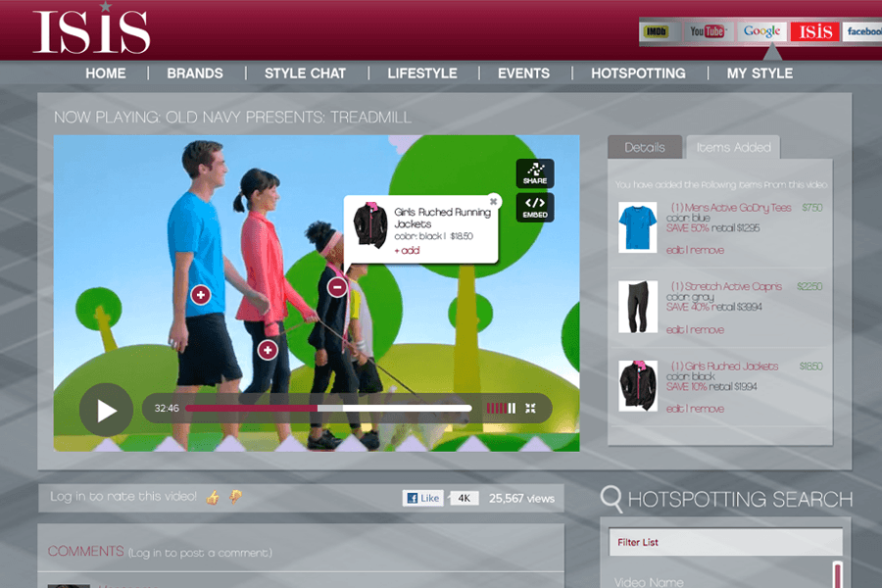882x588 pixels.
Task: Click the thumbs down rating icon
Action: pos(235,497)
